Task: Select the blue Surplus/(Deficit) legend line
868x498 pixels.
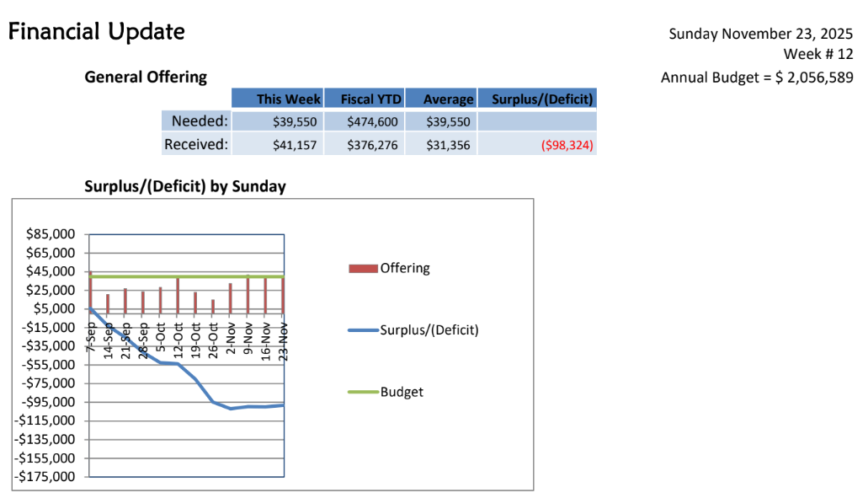Action: pos(363,330)
